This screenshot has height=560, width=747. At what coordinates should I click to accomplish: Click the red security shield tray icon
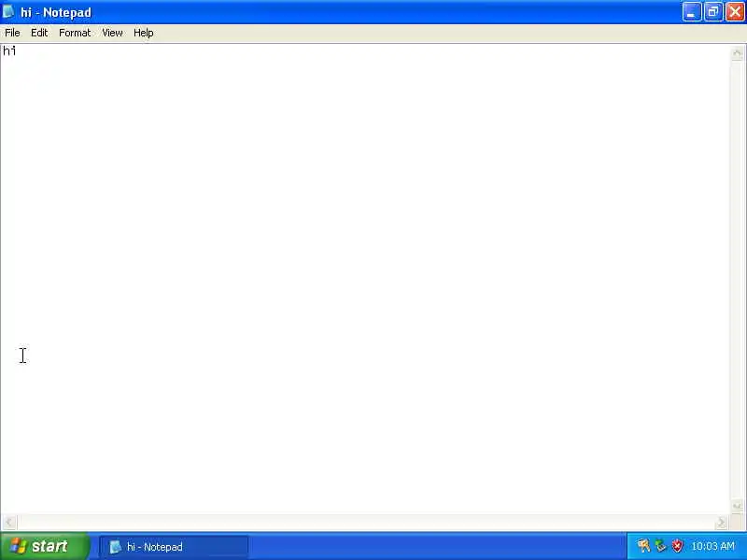point(677,546)
